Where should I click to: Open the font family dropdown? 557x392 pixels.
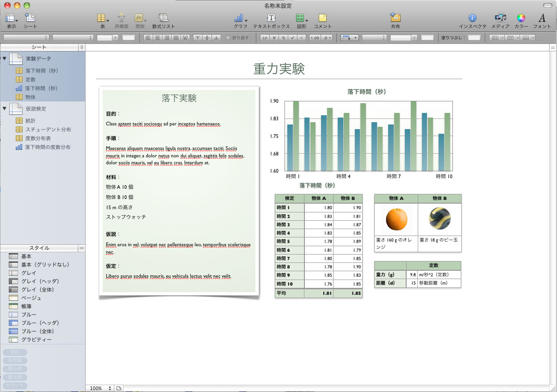point(26,37)
